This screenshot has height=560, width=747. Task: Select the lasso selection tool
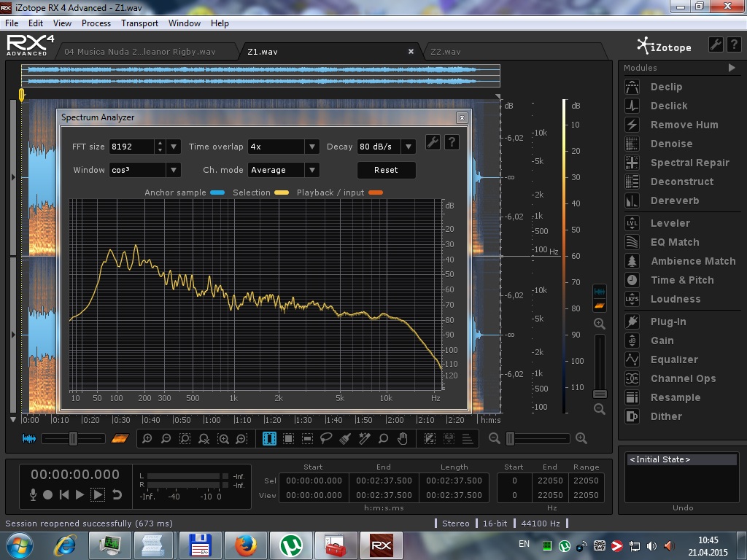pos(326,438)
